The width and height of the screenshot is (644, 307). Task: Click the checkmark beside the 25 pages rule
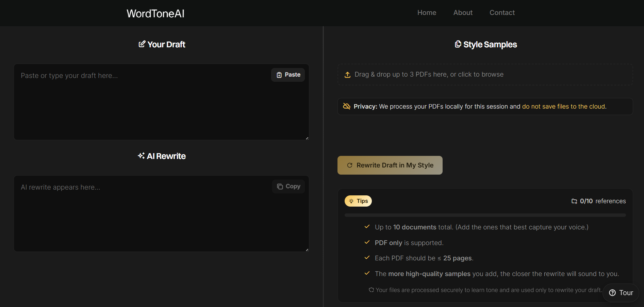[367, 258]
